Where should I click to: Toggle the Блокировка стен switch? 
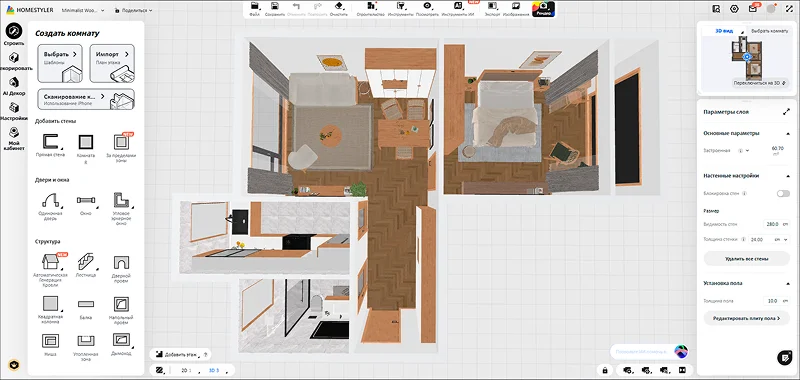[x=783, y=194]
